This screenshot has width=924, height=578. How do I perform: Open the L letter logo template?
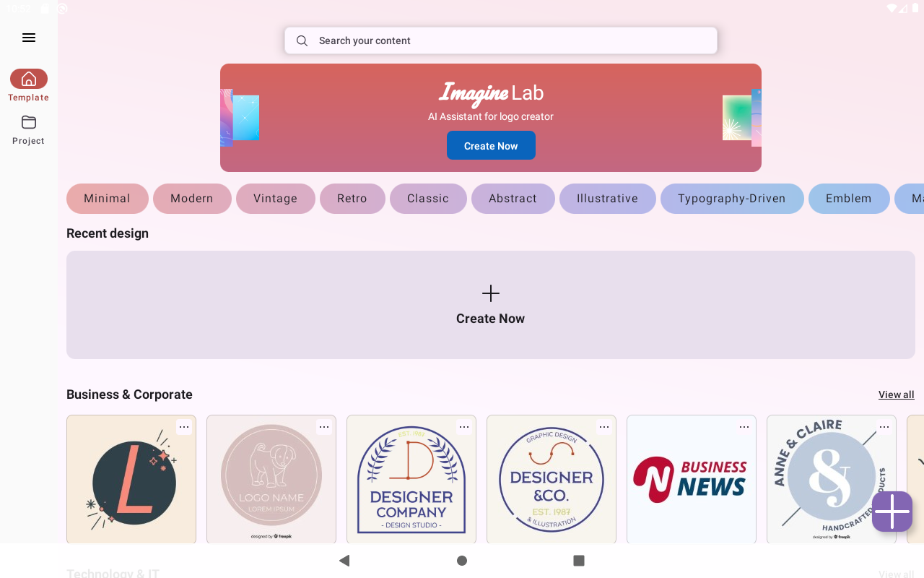131,480
